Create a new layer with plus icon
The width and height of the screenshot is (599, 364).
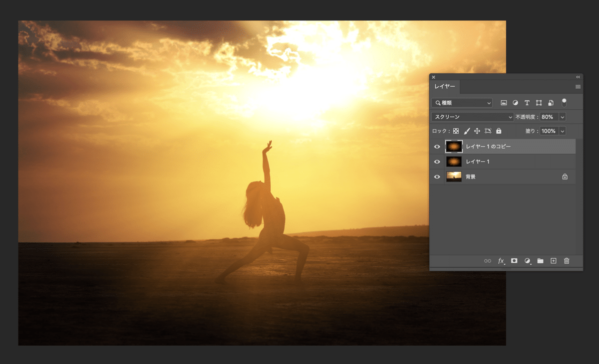pos(553,261)
